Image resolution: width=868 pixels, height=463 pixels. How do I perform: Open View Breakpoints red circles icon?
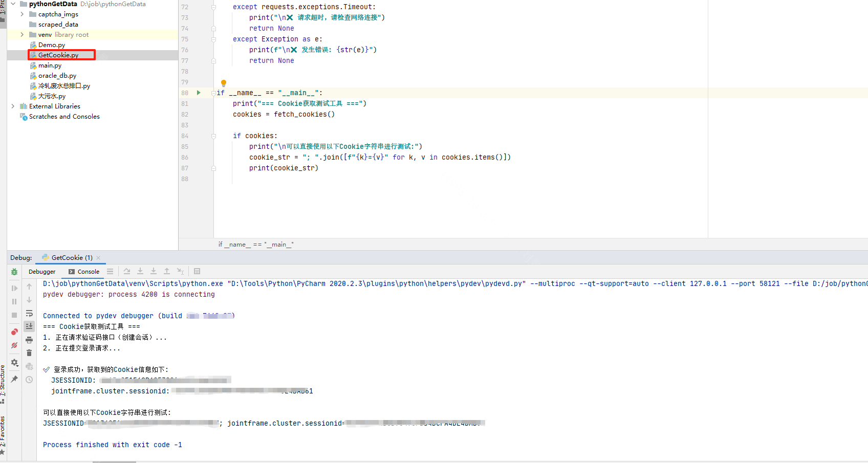tap(14, 332)
